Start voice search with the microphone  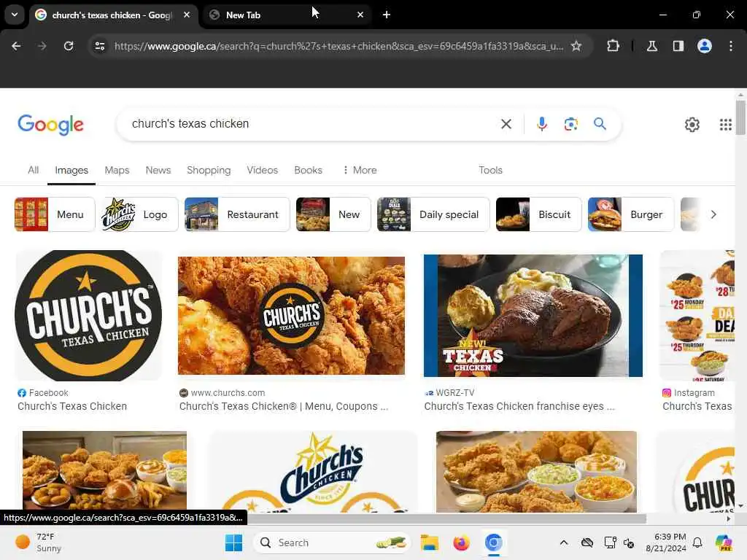pos(542,124)
